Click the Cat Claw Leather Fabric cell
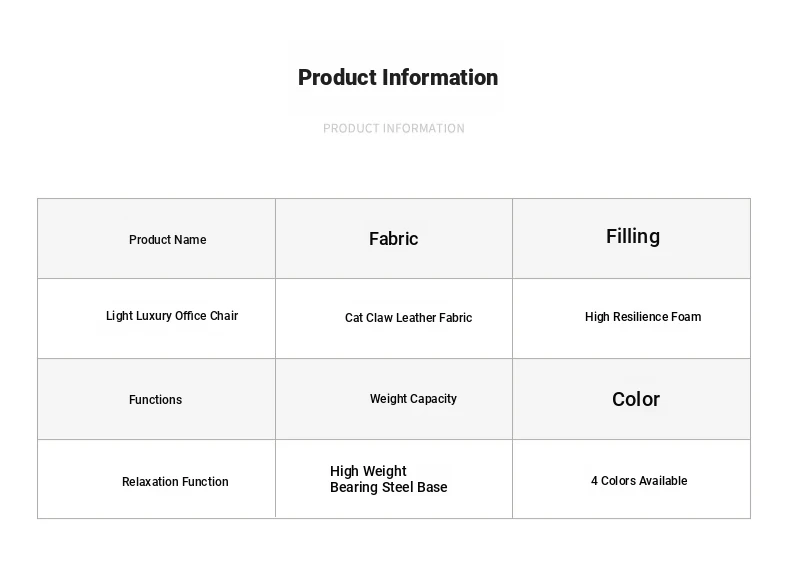 (394, 319)
